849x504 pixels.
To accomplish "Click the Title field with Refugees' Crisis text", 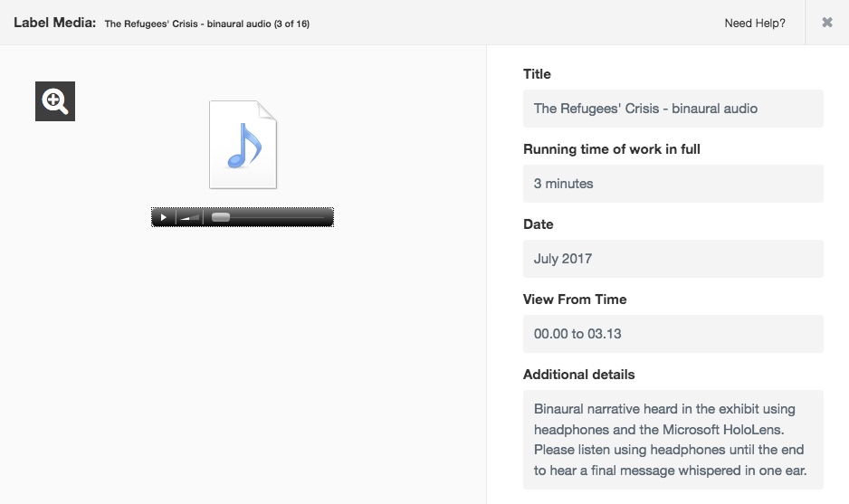I will click(x=673, y=109).
